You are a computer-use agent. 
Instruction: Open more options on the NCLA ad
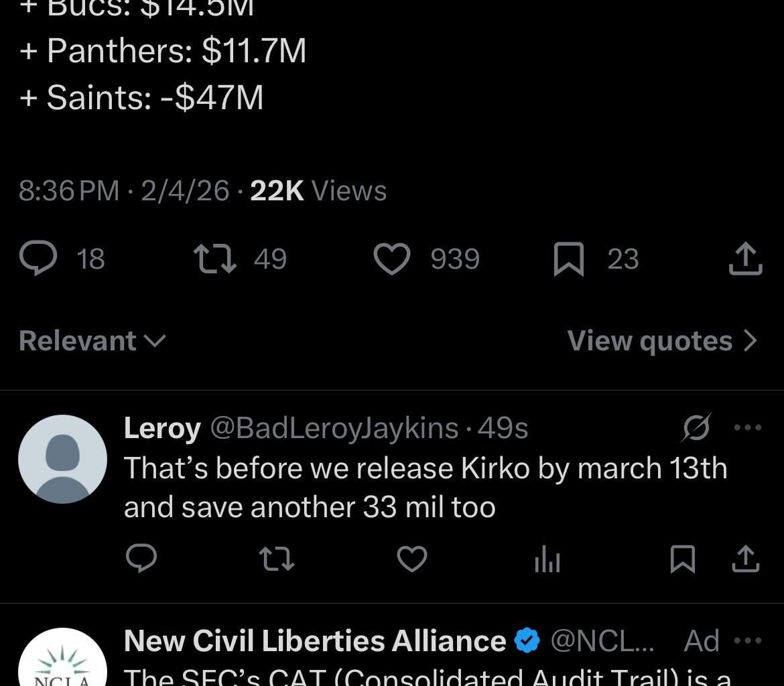pyautogui.click(x=748, y=641)
